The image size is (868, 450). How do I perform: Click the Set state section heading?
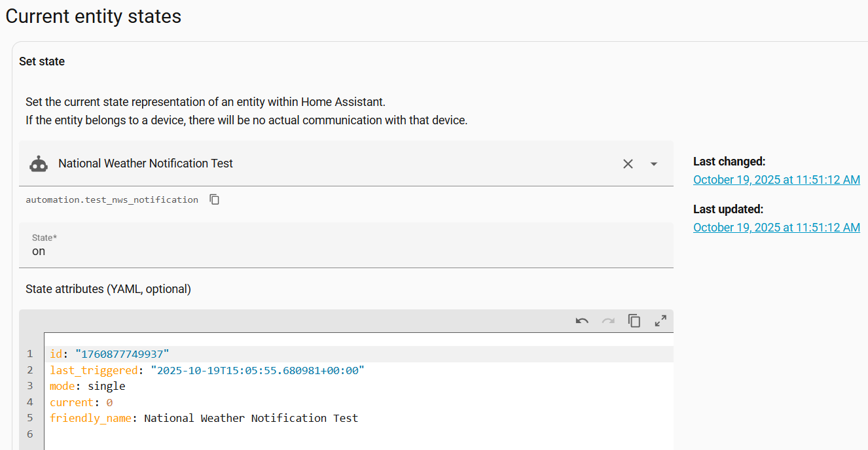pyautogui.click(x=42, y=61)
